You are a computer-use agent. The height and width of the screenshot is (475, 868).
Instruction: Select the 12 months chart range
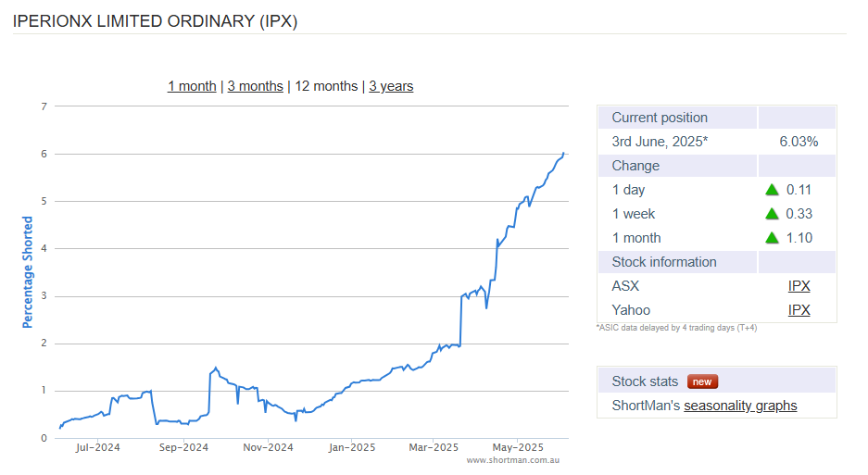tap(326, 86)
